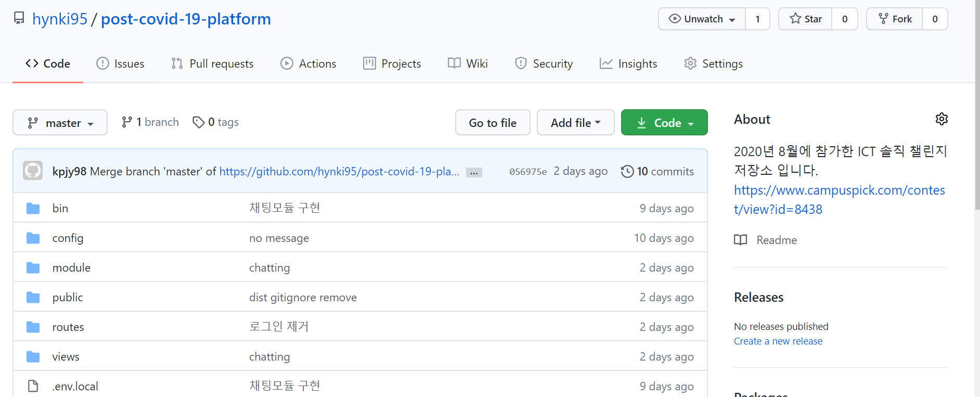Open the repository Settings tab
This screenshot has width=980, height=397.
click(x=713, y=63)
